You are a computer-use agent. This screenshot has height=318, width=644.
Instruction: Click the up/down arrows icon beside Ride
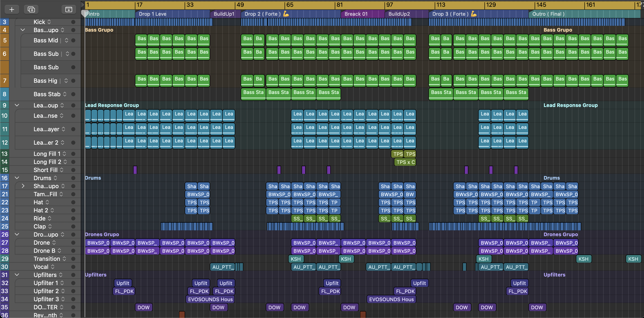click(50, 218)
